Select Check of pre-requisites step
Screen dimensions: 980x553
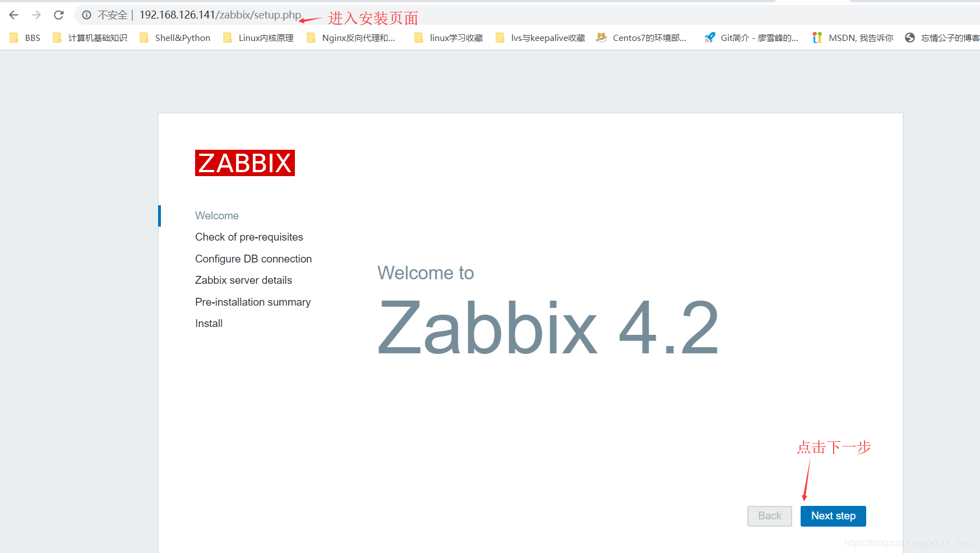(249, 237)
